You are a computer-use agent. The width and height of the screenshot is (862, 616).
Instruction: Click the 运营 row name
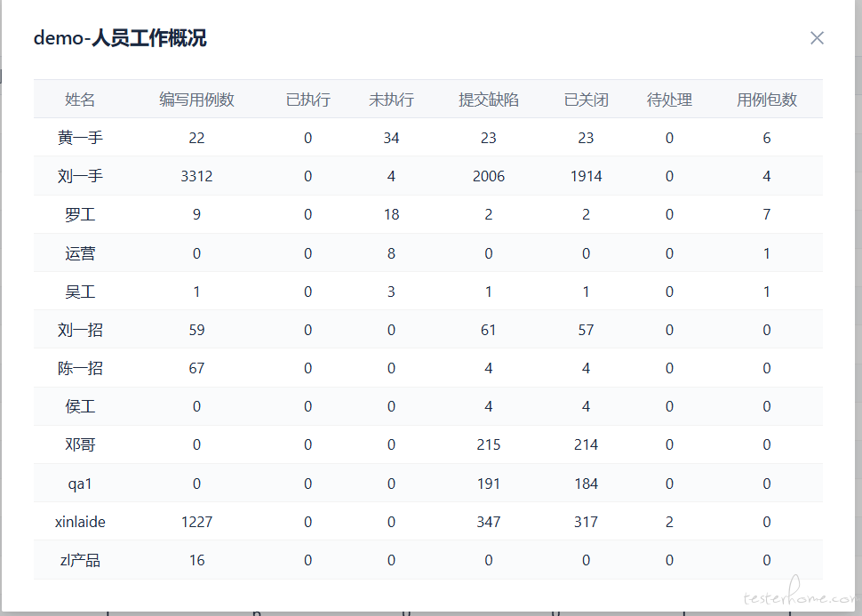[x=80, y=253]
